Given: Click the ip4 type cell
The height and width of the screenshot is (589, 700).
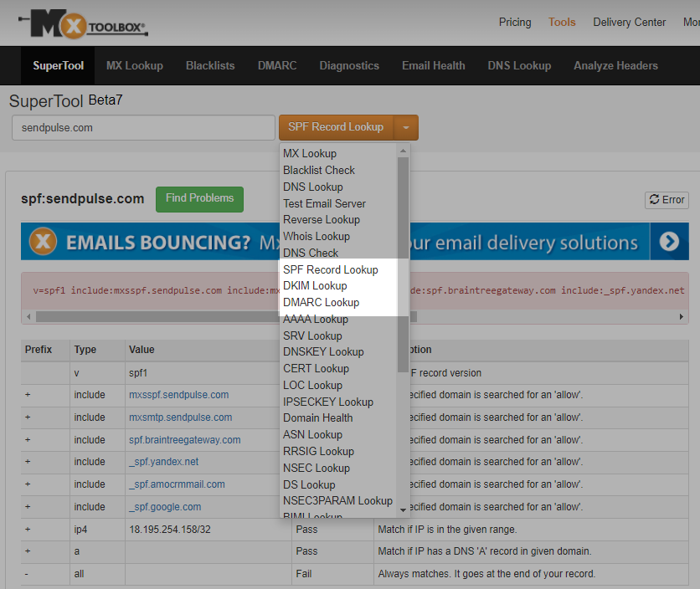Looking at the screenshot, I should pos(80,530).
